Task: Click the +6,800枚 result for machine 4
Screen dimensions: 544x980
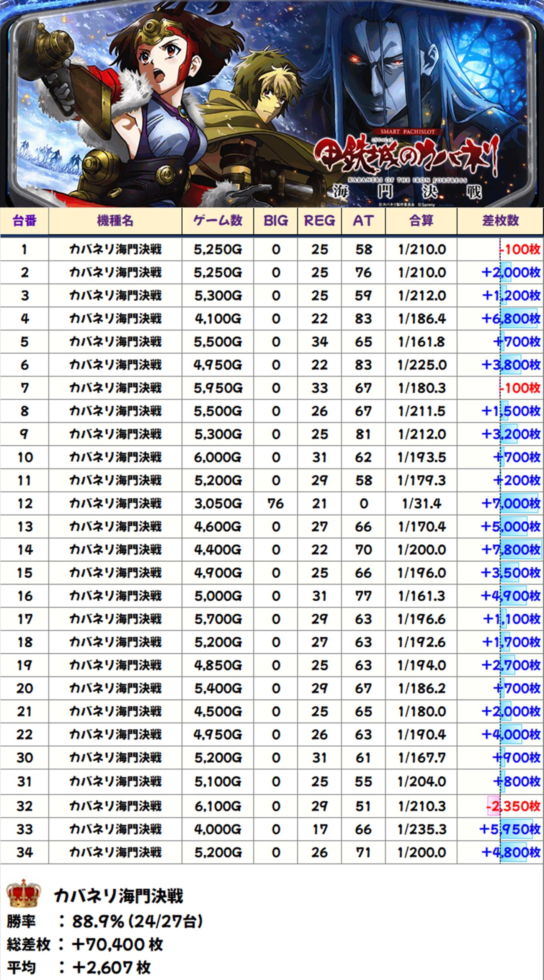Action: tap(511, 318)
